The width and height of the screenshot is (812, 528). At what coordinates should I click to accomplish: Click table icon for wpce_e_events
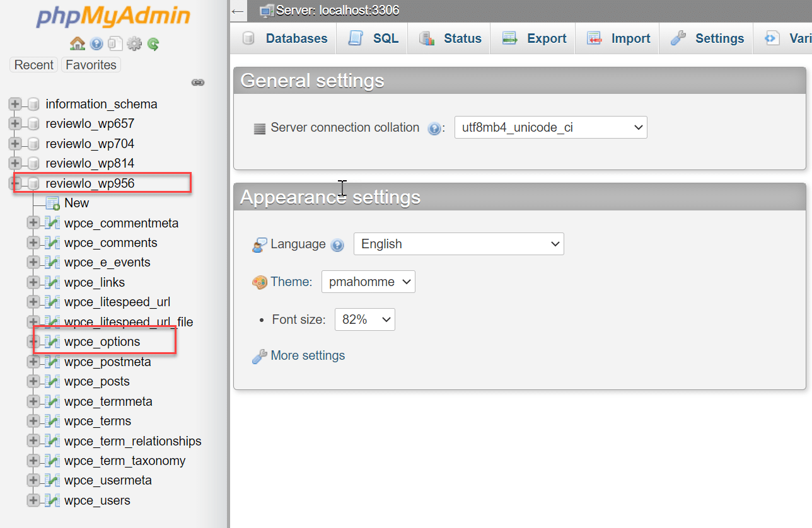point(52,262)
